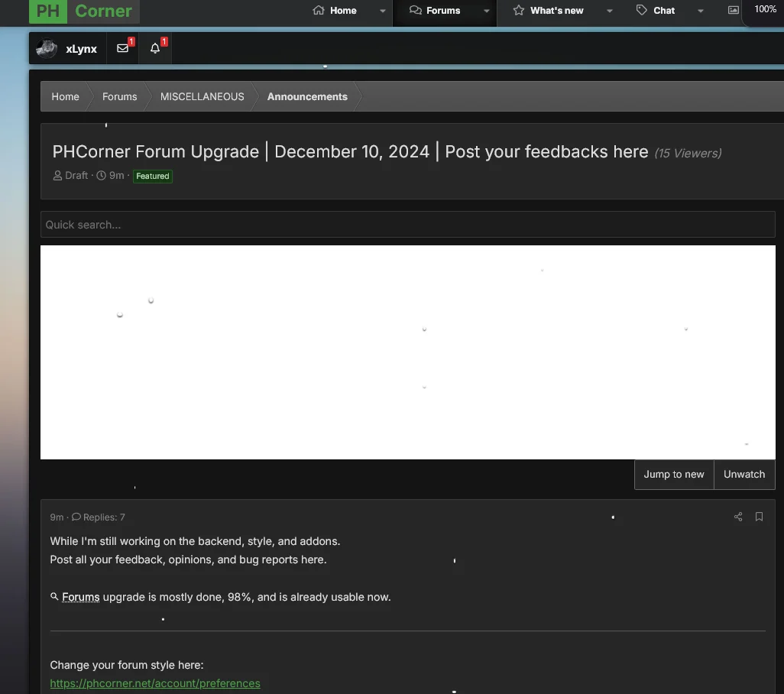Click the xLynx username

81,49
